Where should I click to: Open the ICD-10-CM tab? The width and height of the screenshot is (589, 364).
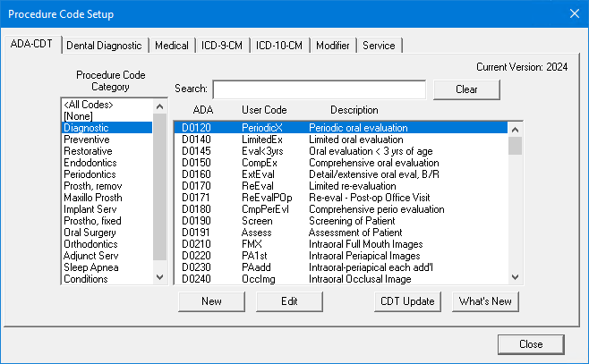(x=278, y=46)
